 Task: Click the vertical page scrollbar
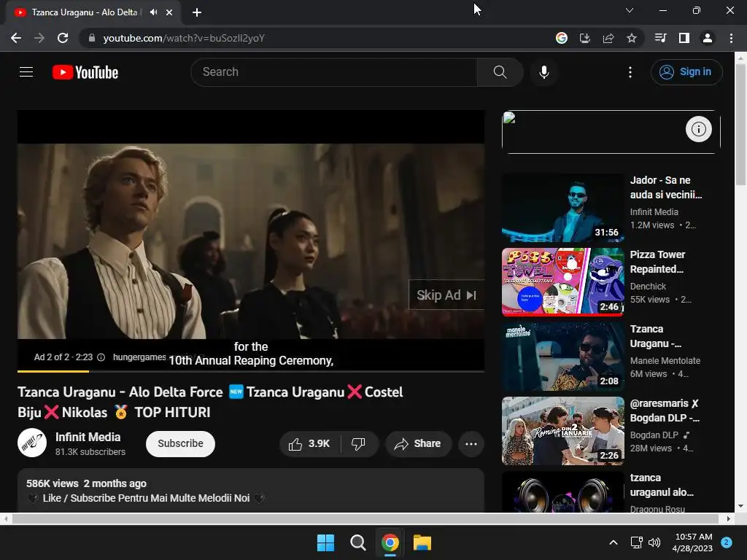coord(740,125)
